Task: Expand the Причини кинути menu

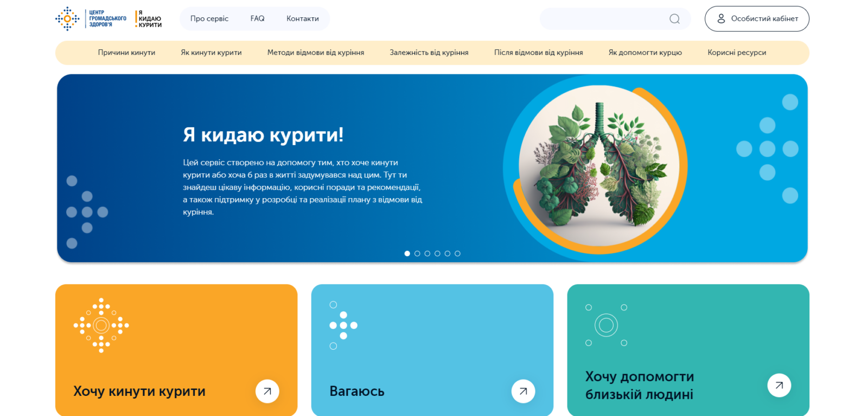Action: (126, 53)
